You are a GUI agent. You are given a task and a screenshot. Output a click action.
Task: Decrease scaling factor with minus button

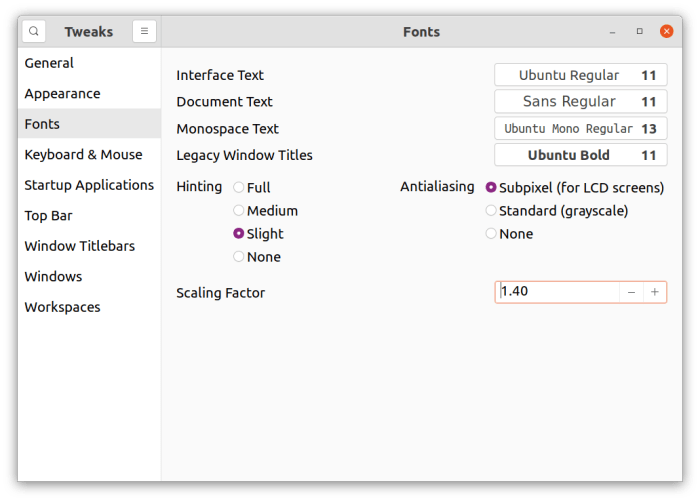coord(631,292)
